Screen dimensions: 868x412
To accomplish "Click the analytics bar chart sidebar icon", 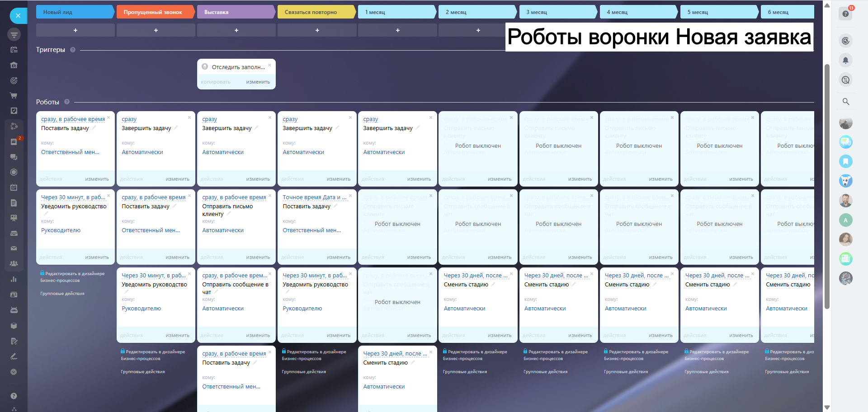I will pos(14,279).
